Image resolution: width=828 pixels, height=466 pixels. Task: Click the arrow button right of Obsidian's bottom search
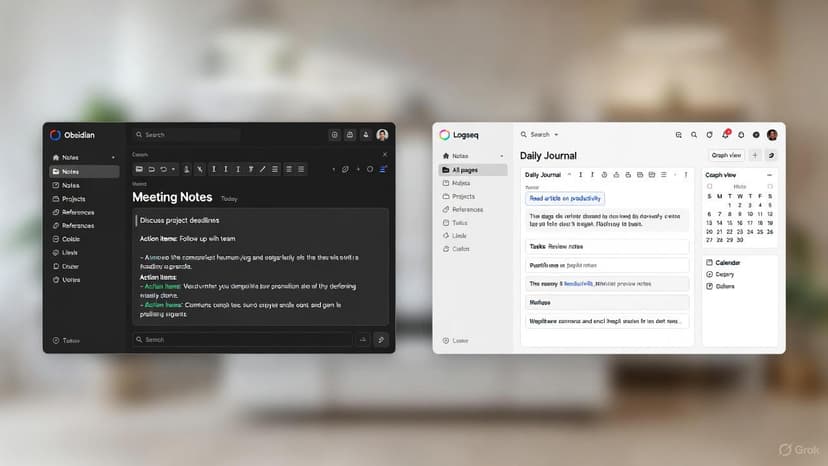point(363,340)
